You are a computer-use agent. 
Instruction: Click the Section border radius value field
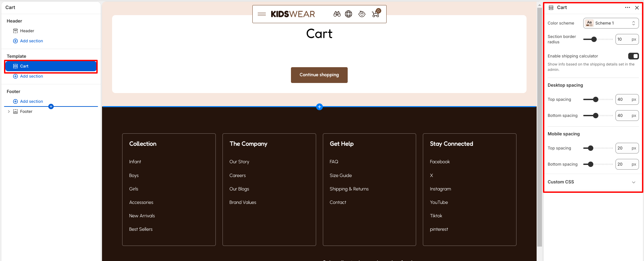pos(627,39)
